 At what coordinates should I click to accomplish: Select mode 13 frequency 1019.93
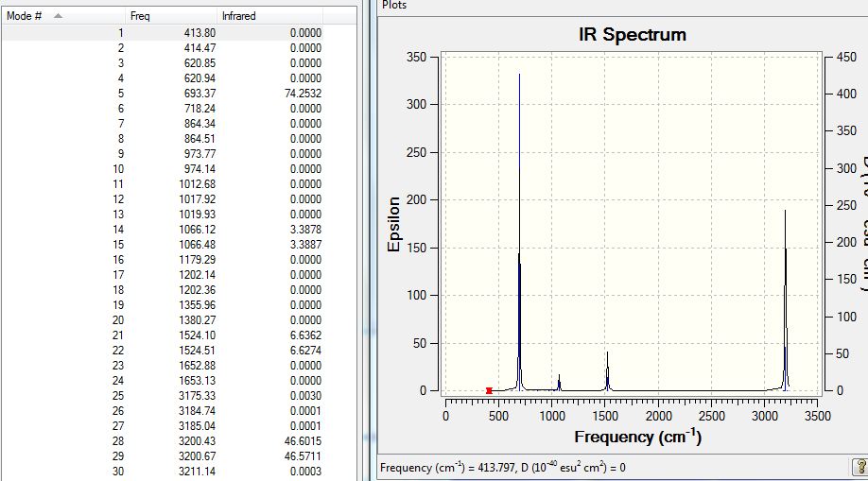197,215
